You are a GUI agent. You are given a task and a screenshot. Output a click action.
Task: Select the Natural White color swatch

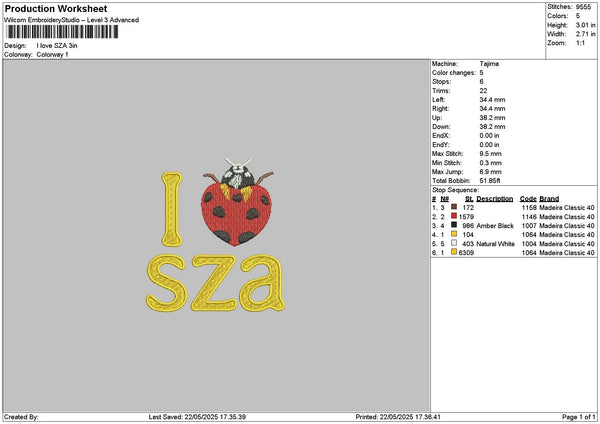click(454, 243)
